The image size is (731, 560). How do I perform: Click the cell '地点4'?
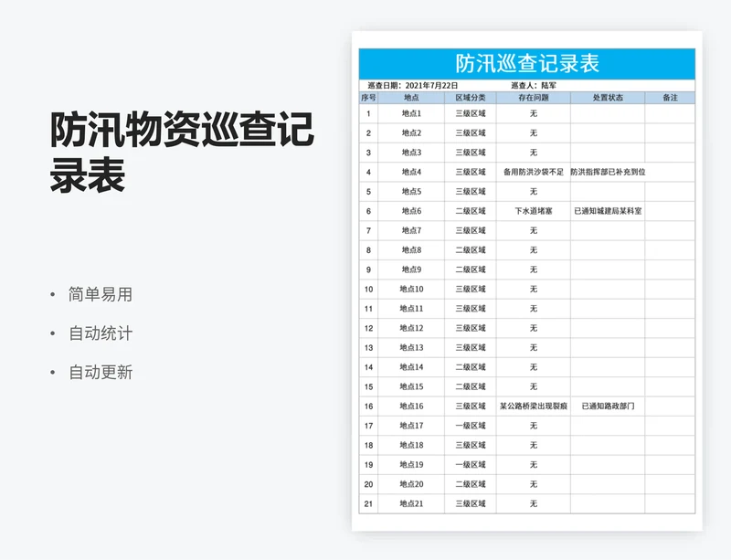411,172
